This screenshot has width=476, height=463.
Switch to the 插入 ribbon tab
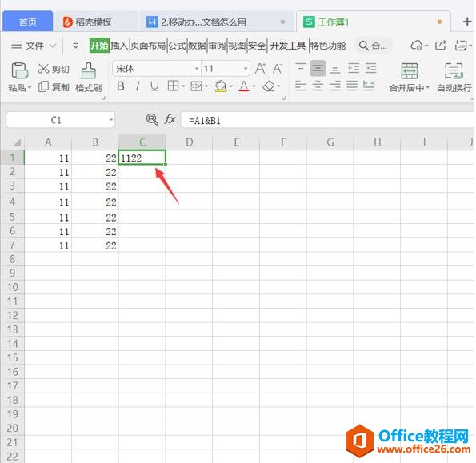click(119, 46)
